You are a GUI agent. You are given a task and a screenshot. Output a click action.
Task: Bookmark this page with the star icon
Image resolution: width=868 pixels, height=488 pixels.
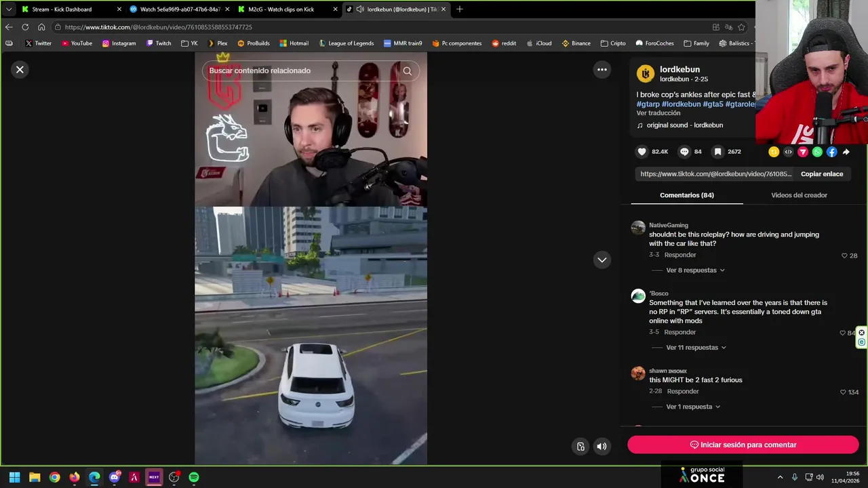tap(741, 27)
